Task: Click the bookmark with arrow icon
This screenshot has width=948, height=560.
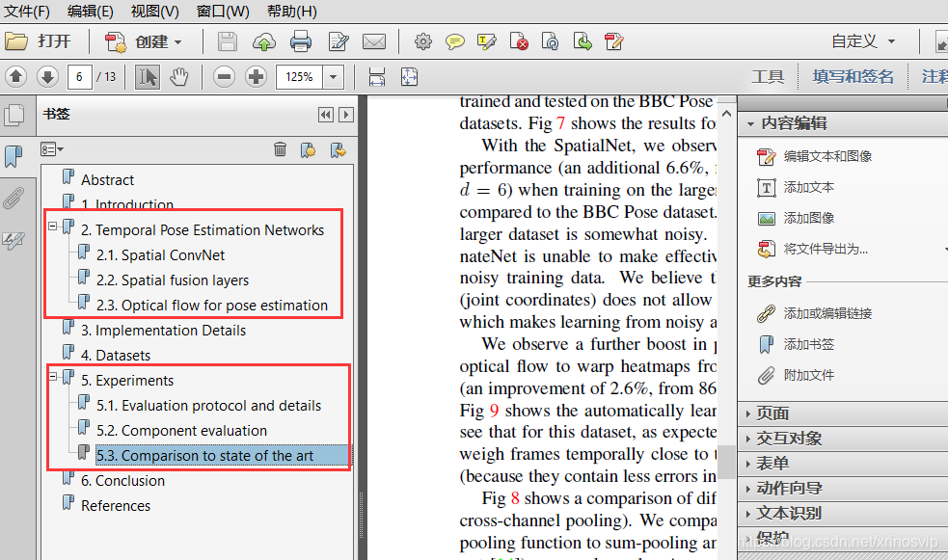Action: (338, 149)
